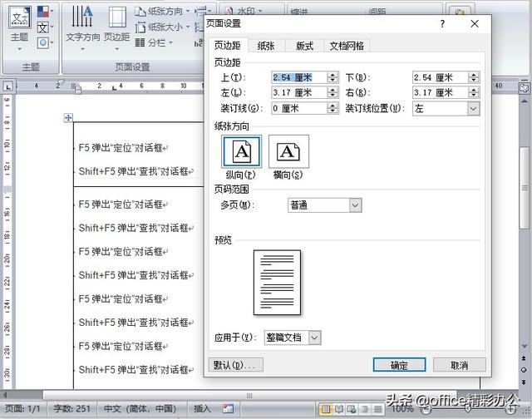Screen dimensions: 532x419
Task: Click next page browse button
Action: pos(525,382)
